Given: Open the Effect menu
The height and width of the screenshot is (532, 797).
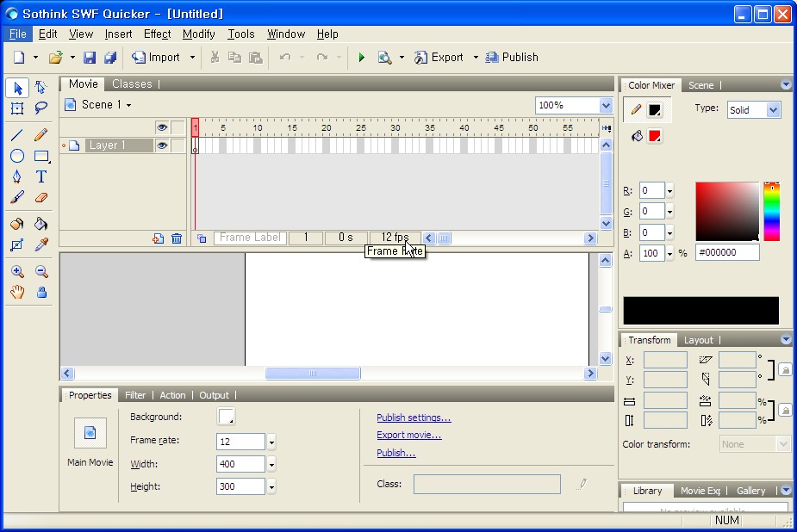Looking at the screenshot, I should (x=157, y=34).
